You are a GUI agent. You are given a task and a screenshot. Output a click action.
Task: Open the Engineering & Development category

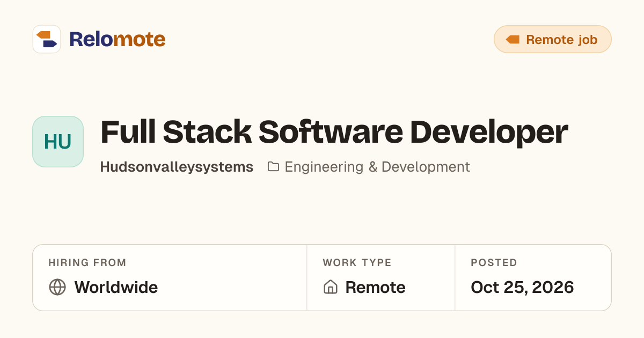tap(377, 167)
